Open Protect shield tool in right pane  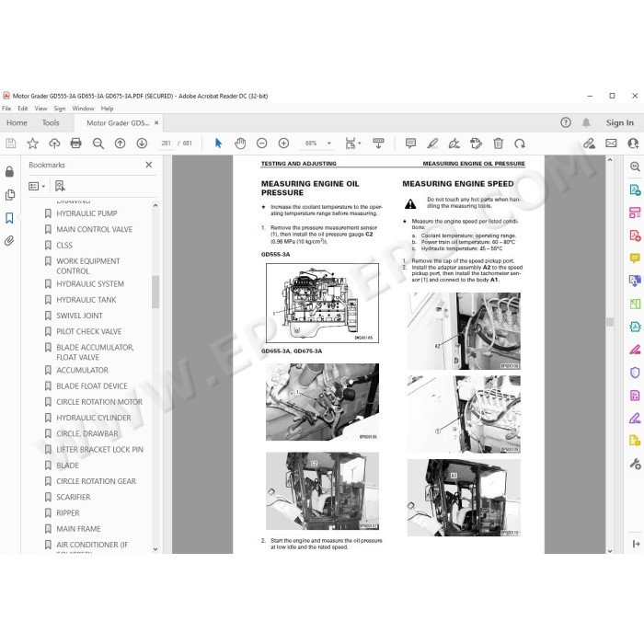pyautogui.click(x=635, y=372)
